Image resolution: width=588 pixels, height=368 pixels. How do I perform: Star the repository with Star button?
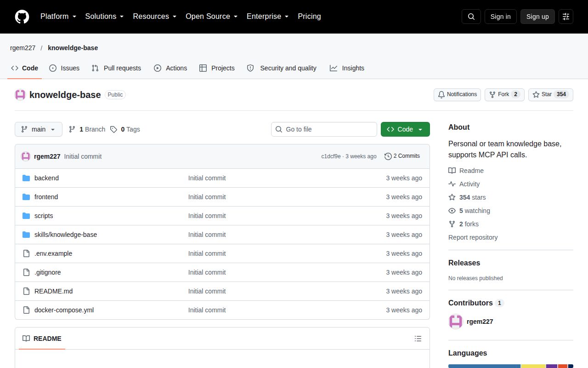click(551, 95)
